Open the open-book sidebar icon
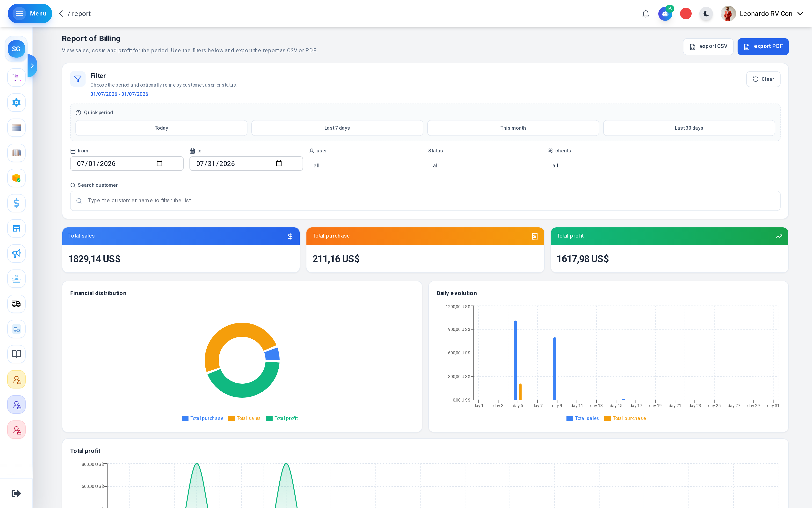812x508 pixels. point(16,354)
